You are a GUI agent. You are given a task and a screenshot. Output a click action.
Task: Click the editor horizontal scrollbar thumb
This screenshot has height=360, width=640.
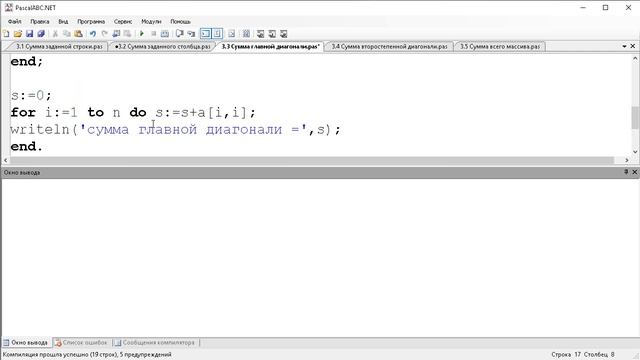pos(312,160)
